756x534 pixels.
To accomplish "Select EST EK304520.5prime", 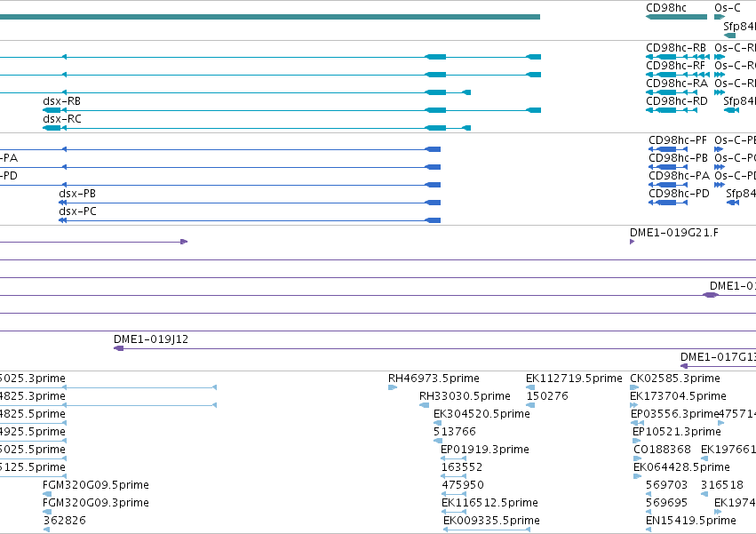I will 481,414.
